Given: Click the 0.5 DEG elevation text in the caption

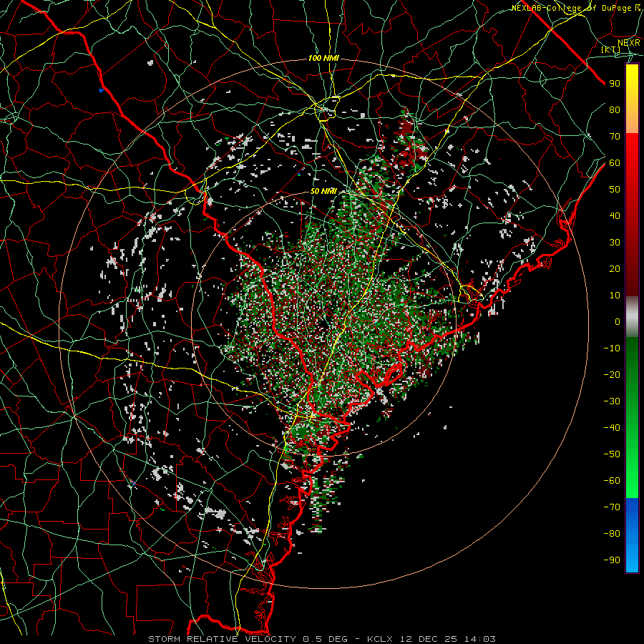Looking at the screenshot, I should (326, 639).
